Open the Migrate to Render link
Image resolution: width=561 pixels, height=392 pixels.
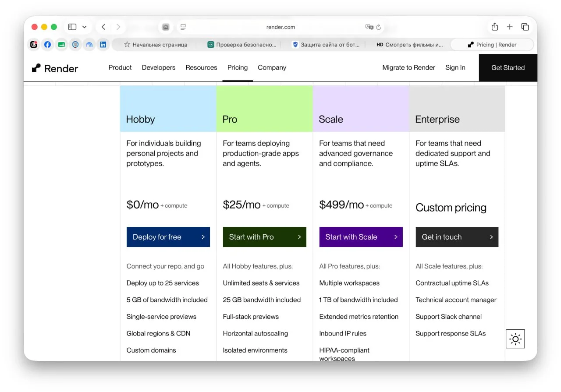pos(408,67)
